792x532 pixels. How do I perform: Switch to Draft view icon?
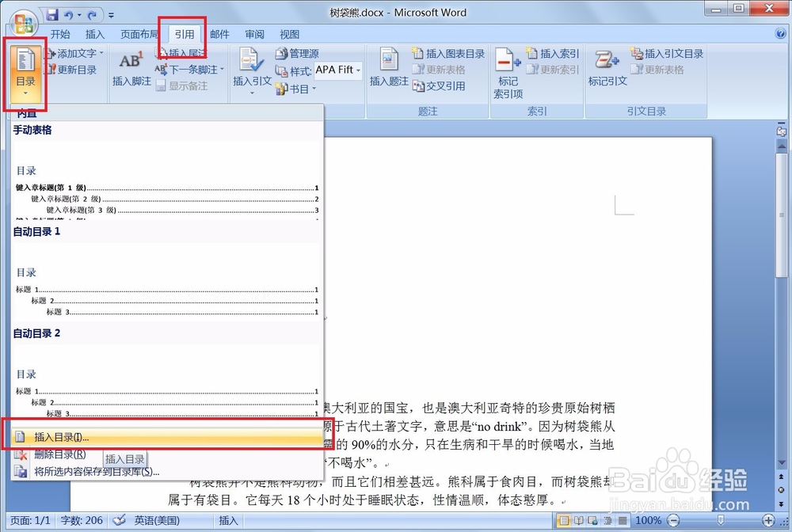[623, 520]
